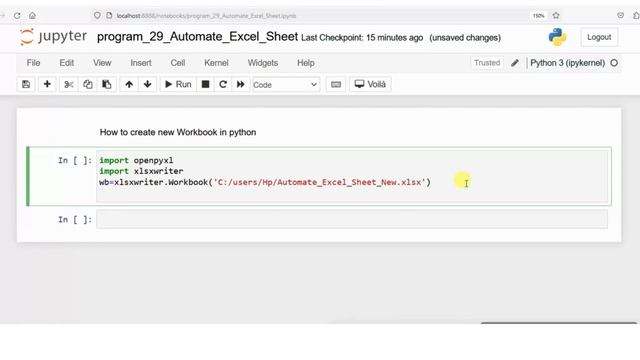Bookmark this page with star icon
640x360 pixels.
click(x=556, y=16)
